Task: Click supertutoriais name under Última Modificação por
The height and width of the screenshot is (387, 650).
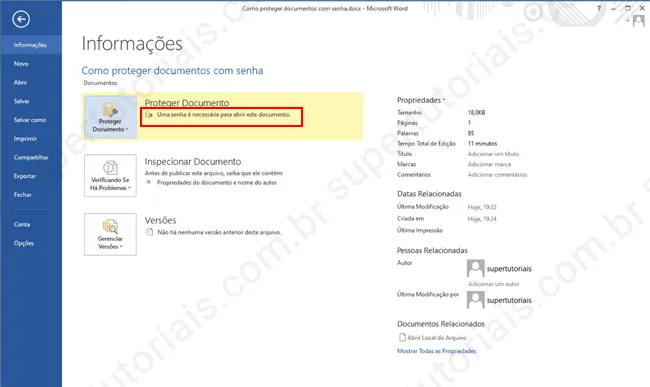Action: tap(509, 300)
